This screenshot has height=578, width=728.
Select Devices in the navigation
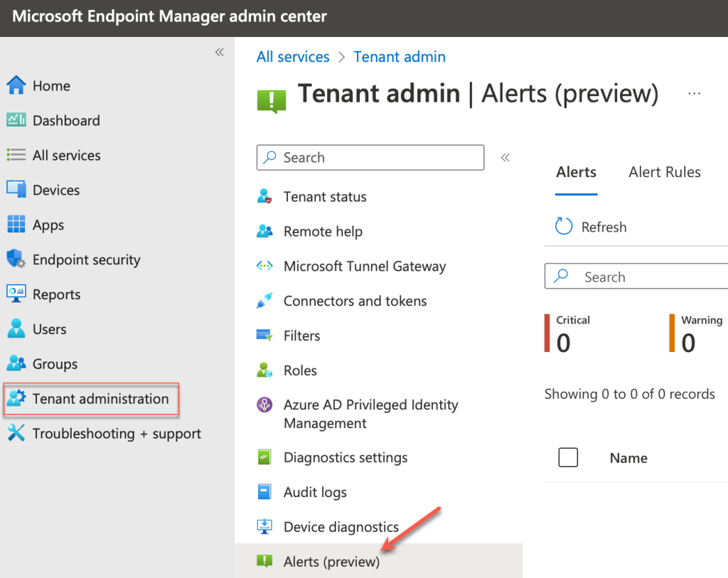tap(56, 191)
